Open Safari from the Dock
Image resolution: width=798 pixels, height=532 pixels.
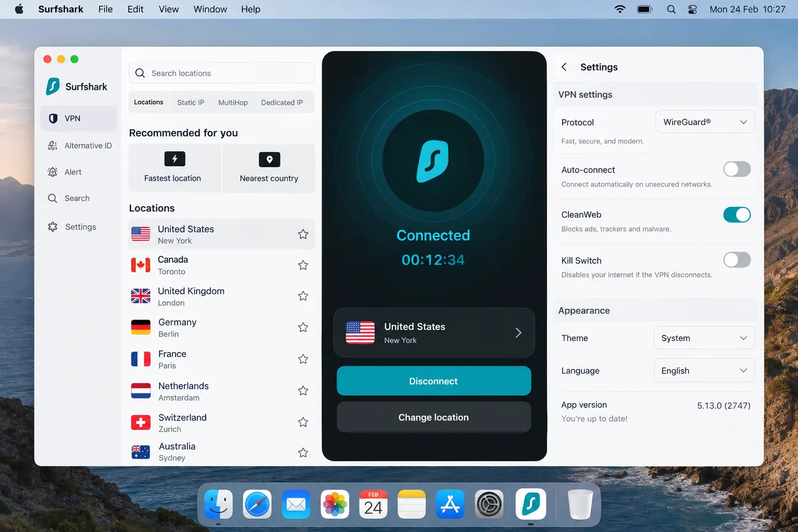pyautogui.click(x=257, y=504)
